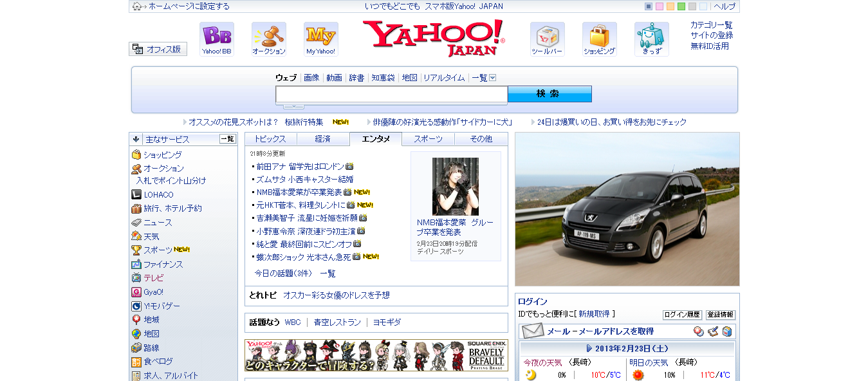Click the Yahoo! JAPAN logo
Image resolution: width=868 pixels, height=381 pixels.
click(434, 38)
